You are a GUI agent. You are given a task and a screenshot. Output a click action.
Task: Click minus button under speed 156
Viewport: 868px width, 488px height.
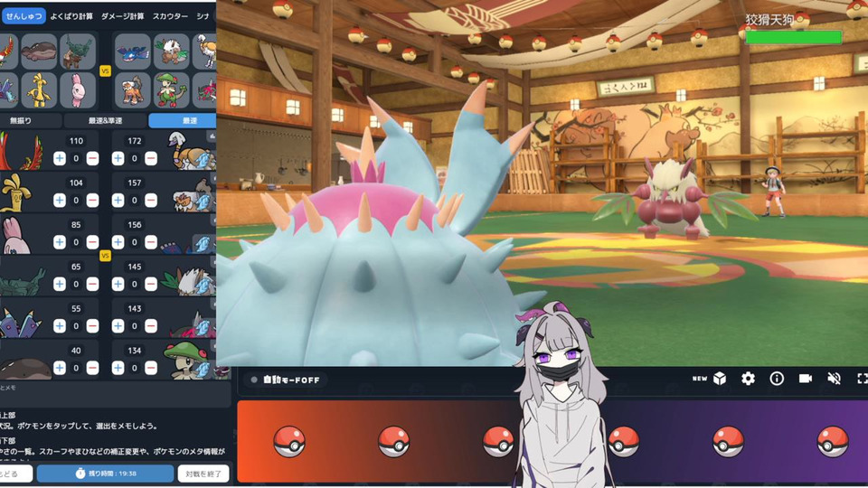point(151,242)
